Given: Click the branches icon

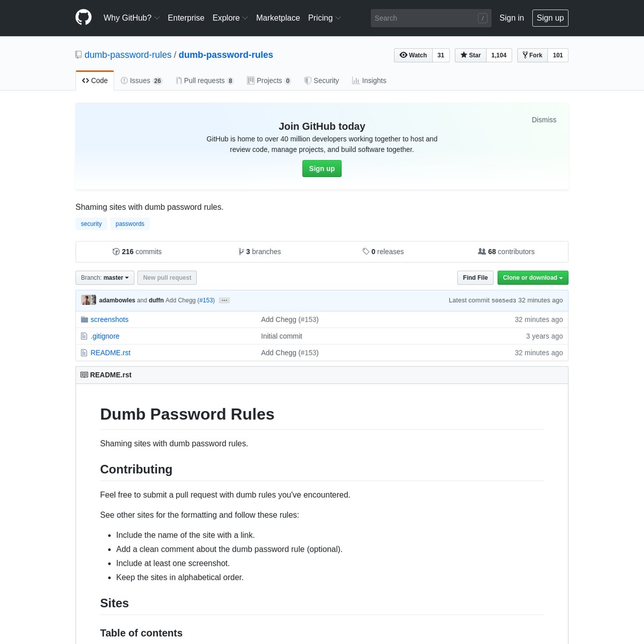Looking at the screenshot, I should pos(241,252).
